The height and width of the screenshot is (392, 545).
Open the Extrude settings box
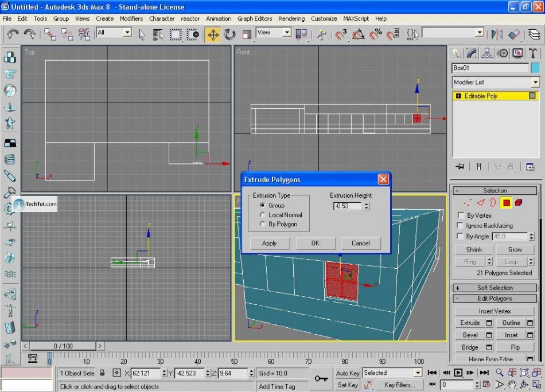point(489,323)
